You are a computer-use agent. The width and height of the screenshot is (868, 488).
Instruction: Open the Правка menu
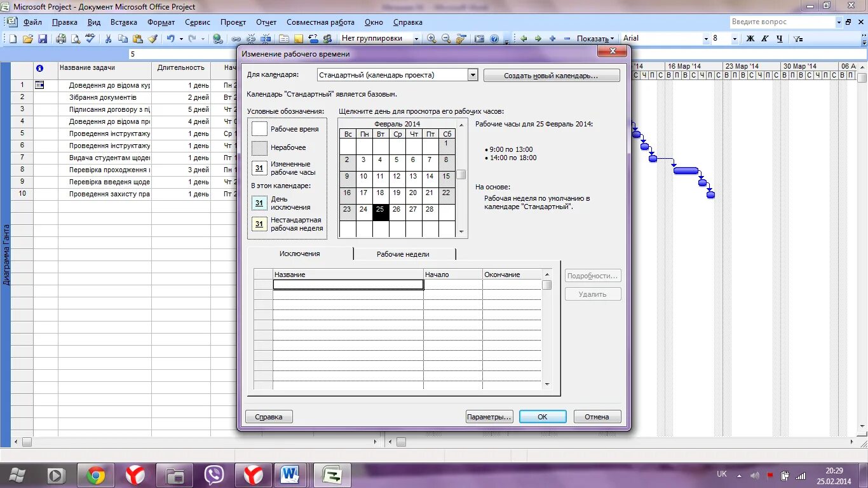pos(65,22)
